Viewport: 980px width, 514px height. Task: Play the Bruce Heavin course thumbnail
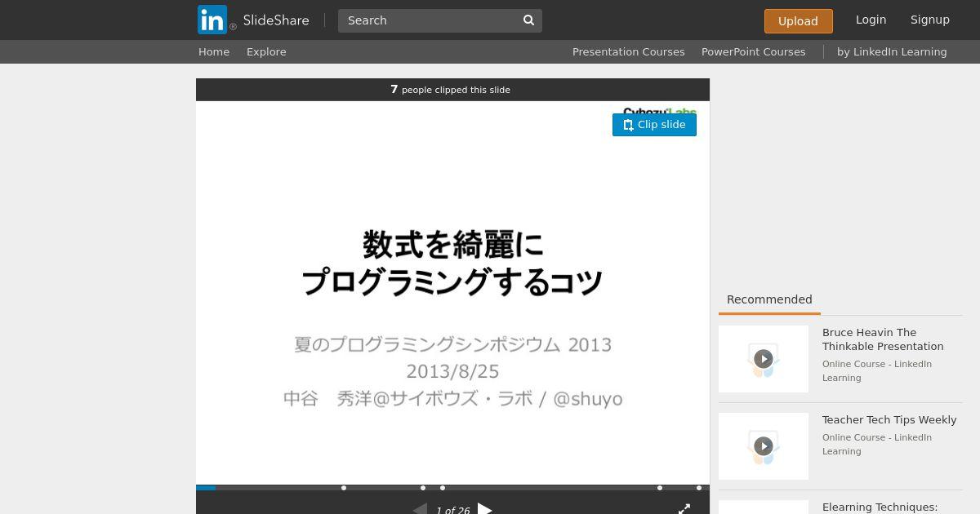pyautogui.click(x=764, y=359)
